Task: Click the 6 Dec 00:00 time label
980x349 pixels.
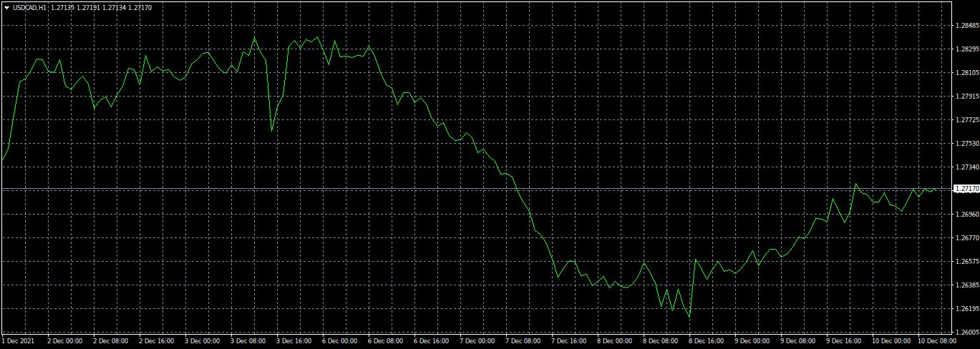Action: (x=339, y=342)
